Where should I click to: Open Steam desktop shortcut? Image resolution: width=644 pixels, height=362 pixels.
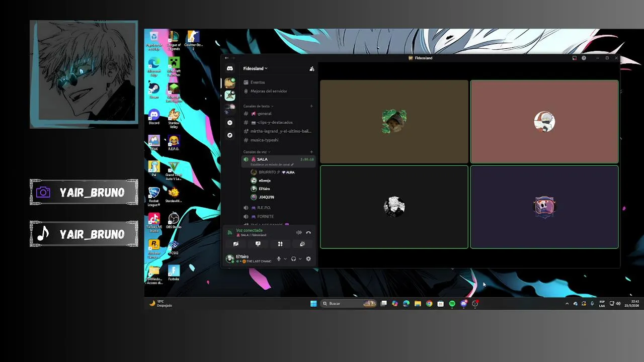154,90
